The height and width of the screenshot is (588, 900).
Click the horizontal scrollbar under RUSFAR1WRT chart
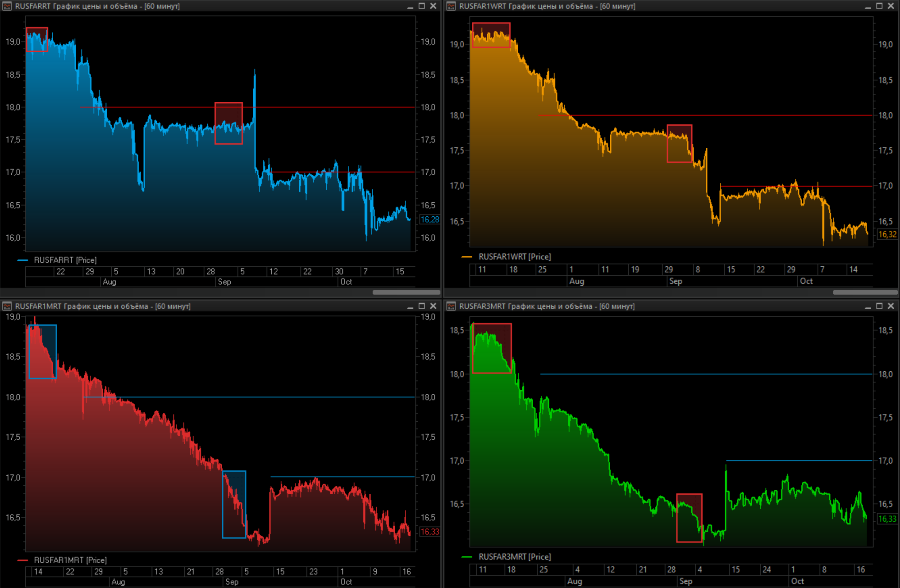[x=864, y=292]
